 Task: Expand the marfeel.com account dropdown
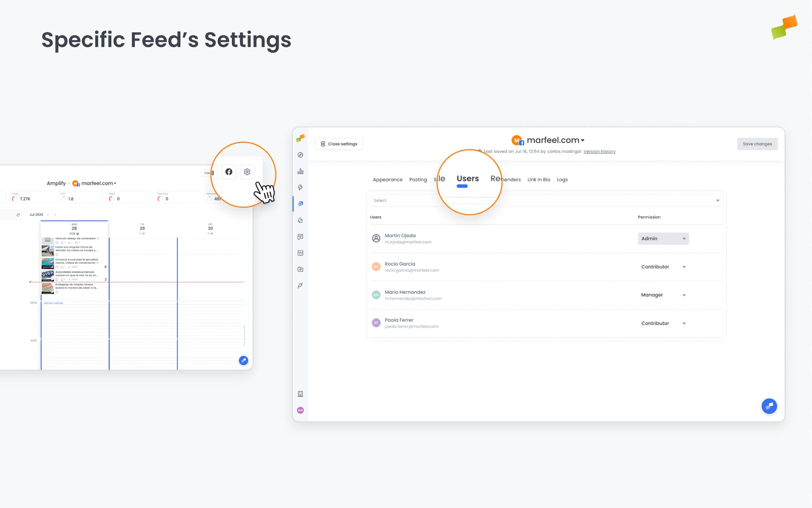tap(584, 140)
